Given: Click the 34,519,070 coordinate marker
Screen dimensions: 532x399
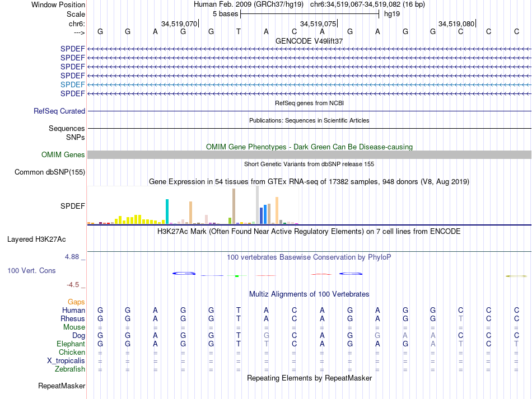Looking at the screenshot, I should 179,24.
